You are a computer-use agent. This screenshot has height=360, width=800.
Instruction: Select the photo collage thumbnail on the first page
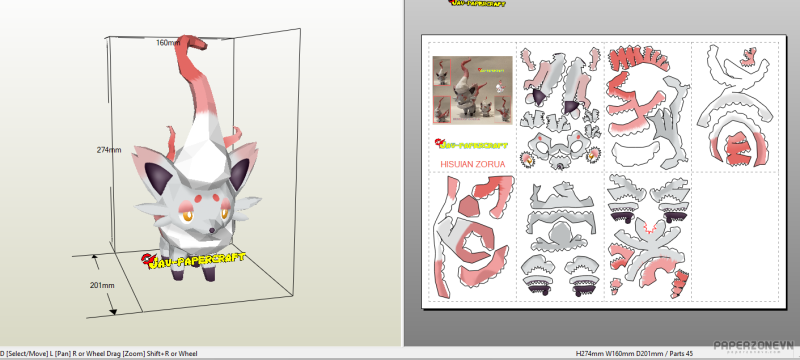tap(472, 90)
